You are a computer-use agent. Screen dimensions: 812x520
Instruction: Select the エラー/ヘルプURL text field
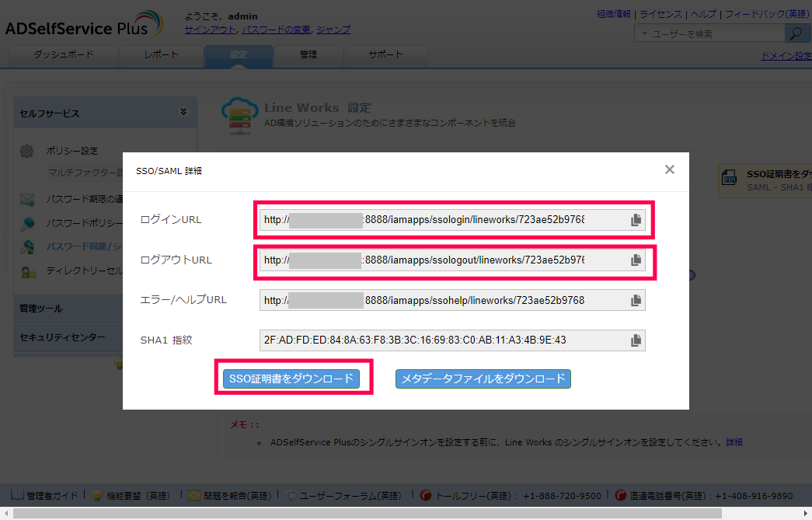(x=452, y=300)
